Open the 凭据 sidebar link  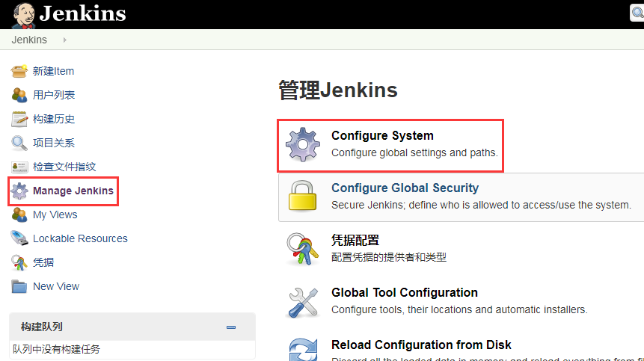pos(43,262)
